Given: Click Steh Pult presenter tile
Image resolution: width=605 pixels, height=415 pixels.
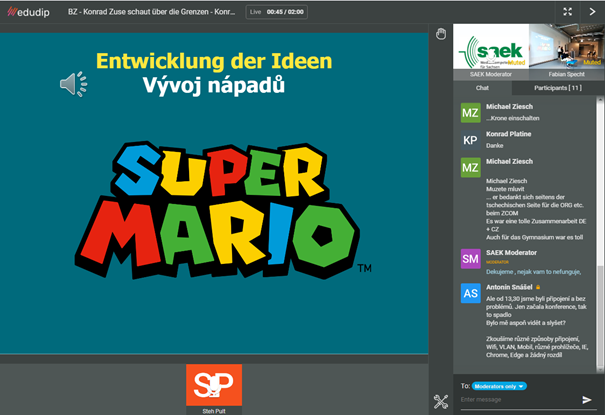Looking at the screenshot, I should tap(214, 389).
